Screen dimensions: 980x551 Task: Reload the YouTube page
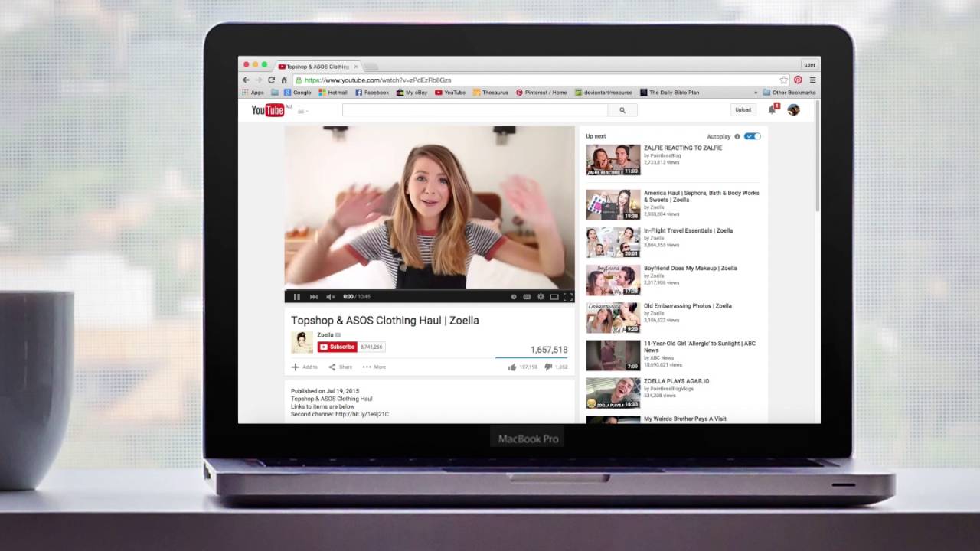click(271, 80)
